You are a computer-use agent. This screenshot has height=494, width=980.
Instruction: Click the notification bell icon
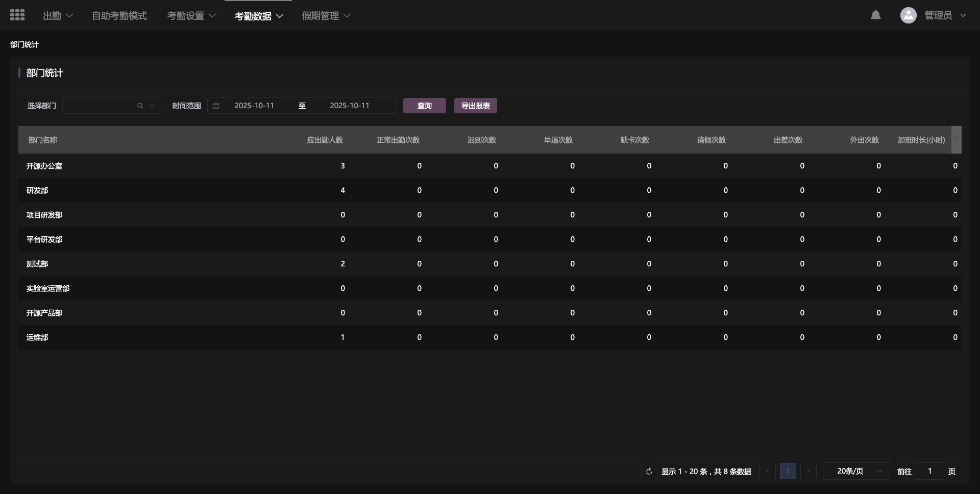click(x=875, y=15)
